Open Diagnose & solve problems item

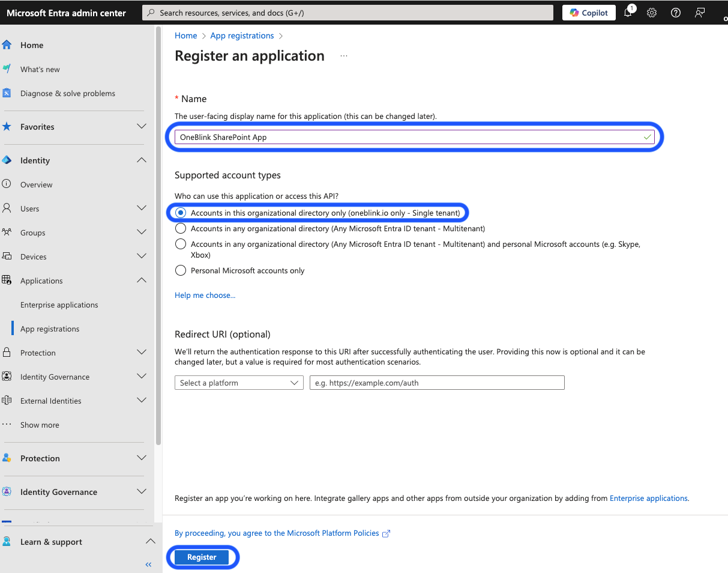[x=68, y=93]
